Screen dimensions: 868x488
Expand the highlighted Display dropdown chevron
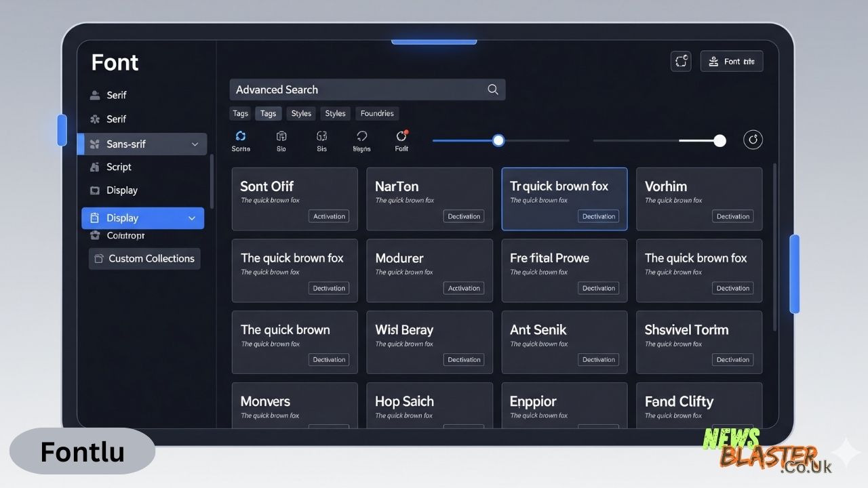click(x=192, y=218)
